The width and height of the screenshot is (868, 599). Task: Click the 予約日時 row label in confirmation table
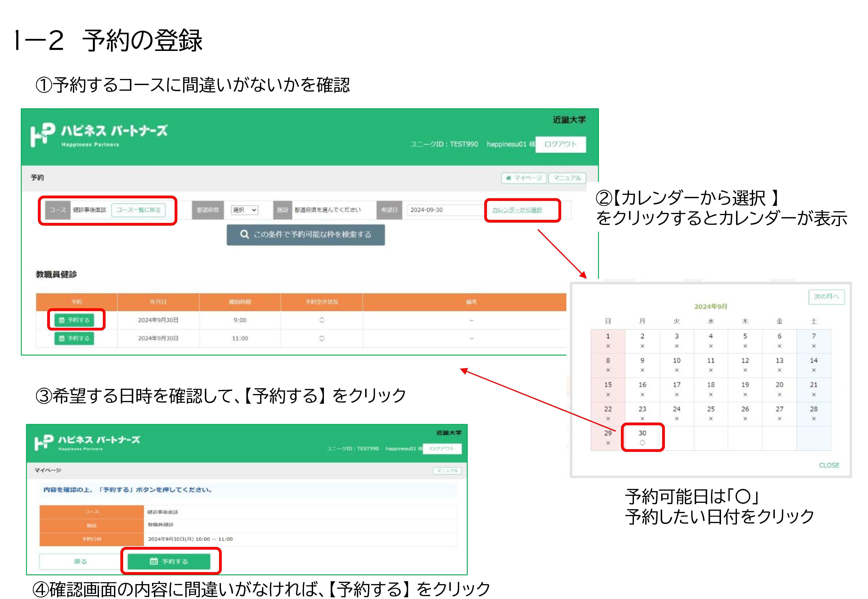[x=92, y=539]
